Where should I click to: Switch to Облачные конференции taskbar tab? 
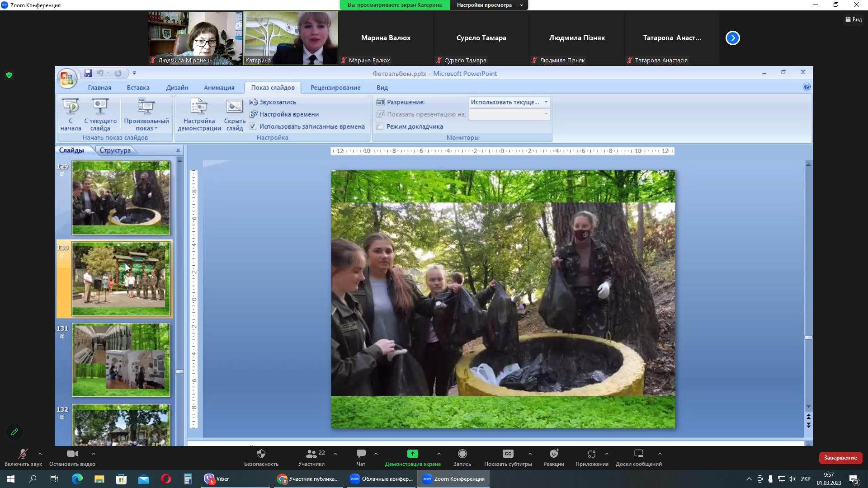click(x=381, y=479)
